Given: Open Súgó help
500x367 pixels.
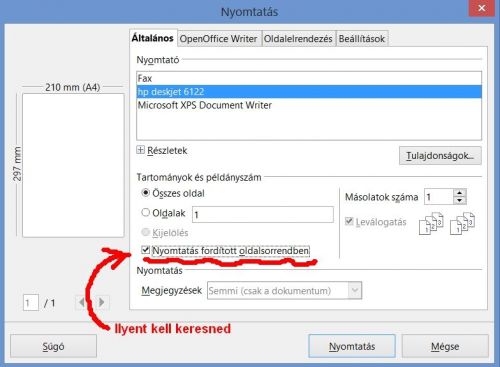Looking at the screenshot, I should (x=53, y=346).
